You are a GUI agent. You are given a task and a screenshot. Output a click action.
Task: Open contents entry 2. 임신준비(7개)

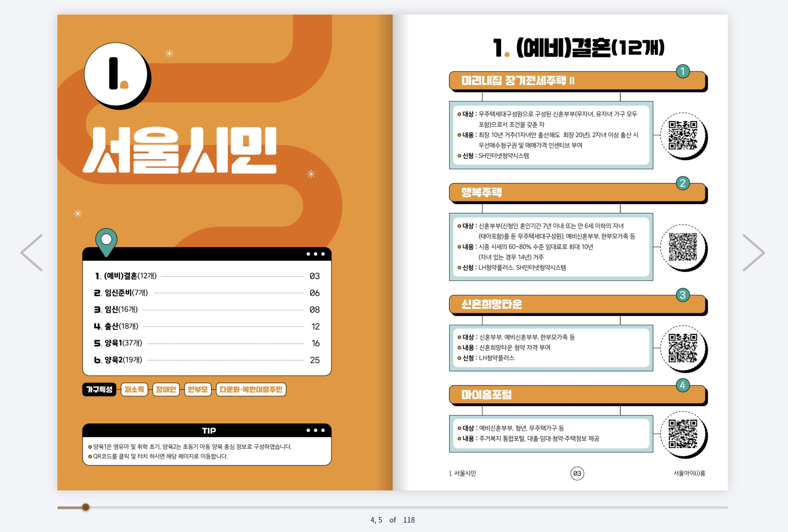207,293
